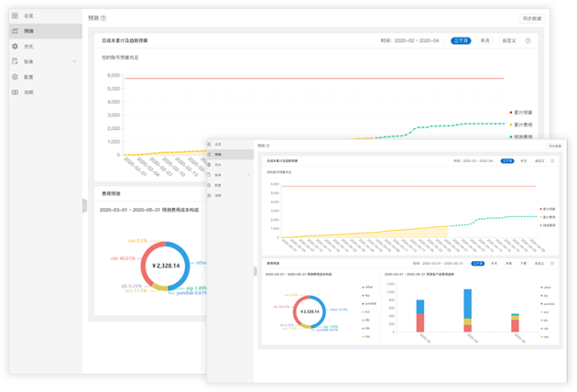Select 自定义 in front window 费用预测 header
The image size is (577, 392).
point(539,264)
